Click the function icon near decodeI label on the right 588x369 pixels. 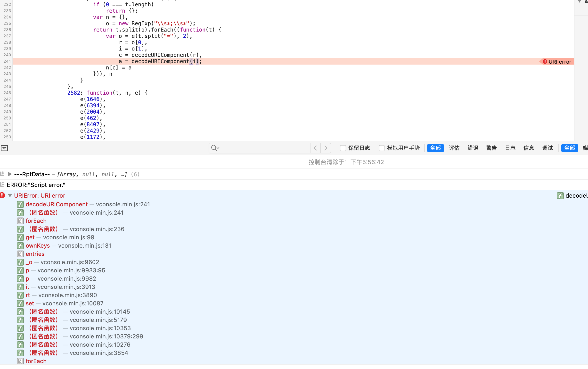click(x=560, y=195)
